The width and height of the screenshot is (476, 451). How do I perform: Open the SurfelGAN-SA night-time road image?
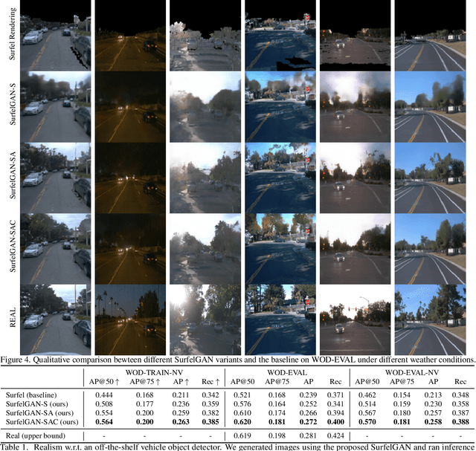pyautogui.click(x=130, y=178)
